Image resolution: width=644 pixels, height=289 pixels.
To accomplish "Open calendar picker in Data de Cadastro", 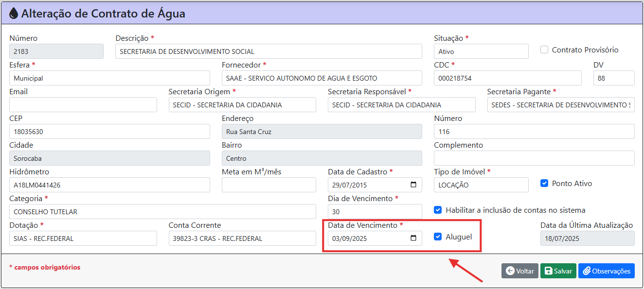I will 413,185.
